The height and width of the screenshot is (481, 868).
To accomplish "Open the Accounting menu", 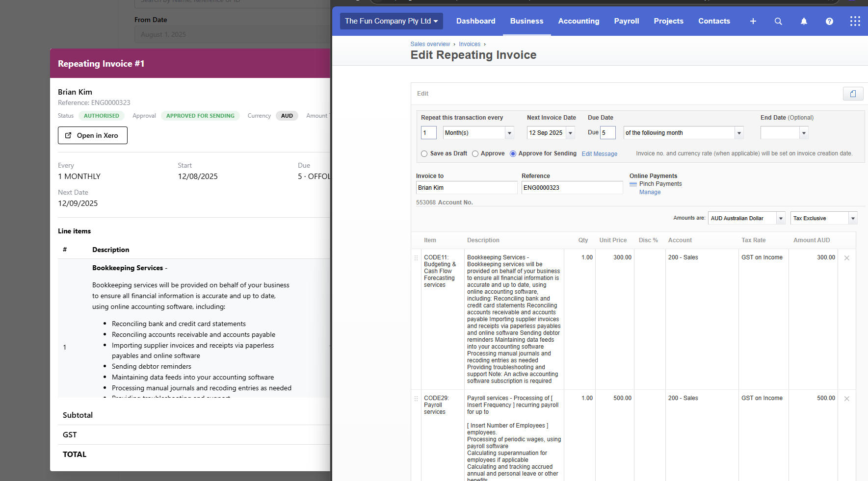I will (x=579, y=21).
